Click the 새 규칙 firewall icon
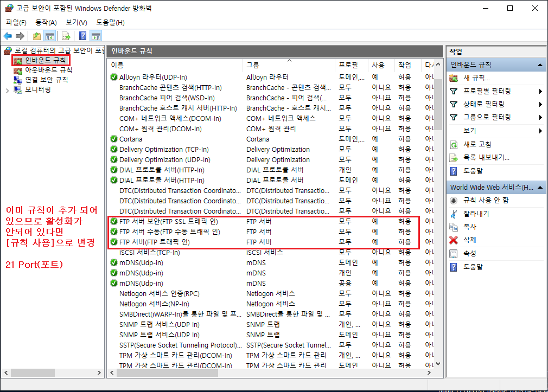The image size is (548, 392). 453,78
